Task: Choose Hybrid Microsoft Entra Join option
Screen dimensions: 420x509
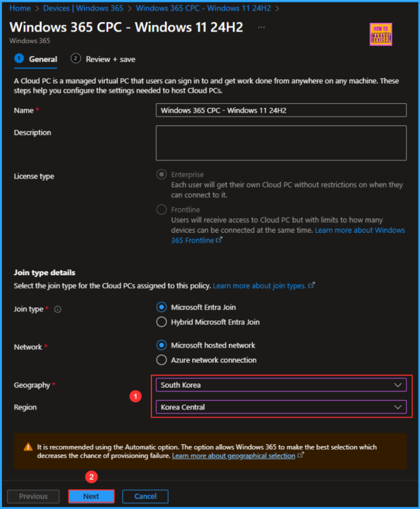Action: (162, 322)
